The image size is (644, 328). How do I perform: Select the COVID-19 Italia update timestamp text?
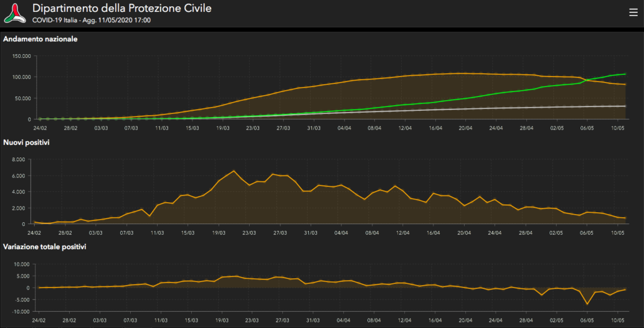click(91, 20)
